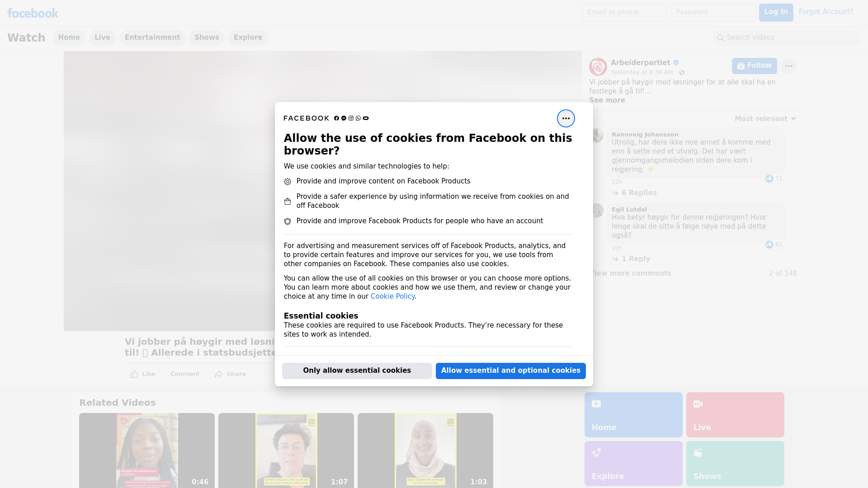Click the 2 of 148 comment count

pyautogui.click(x=783, y=273)
